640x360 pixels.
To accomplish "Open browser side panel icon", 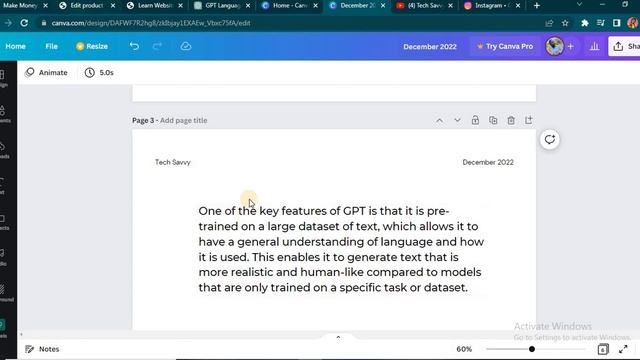I will 616,23.
